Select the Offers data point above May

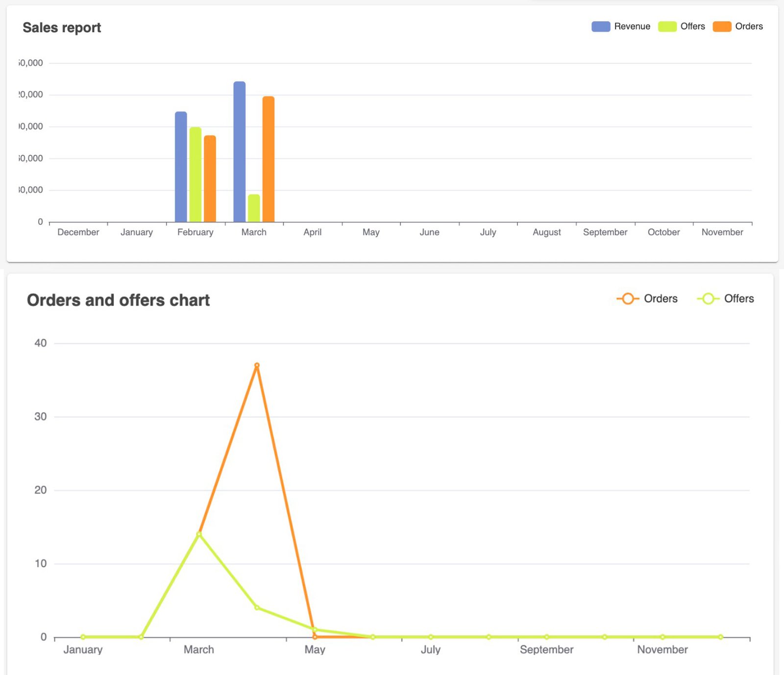(x=315, y=629)
